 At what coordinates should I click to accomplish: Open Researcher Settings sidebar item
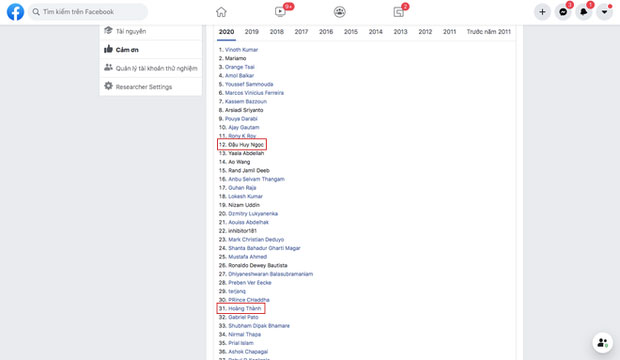click(151, 87)
